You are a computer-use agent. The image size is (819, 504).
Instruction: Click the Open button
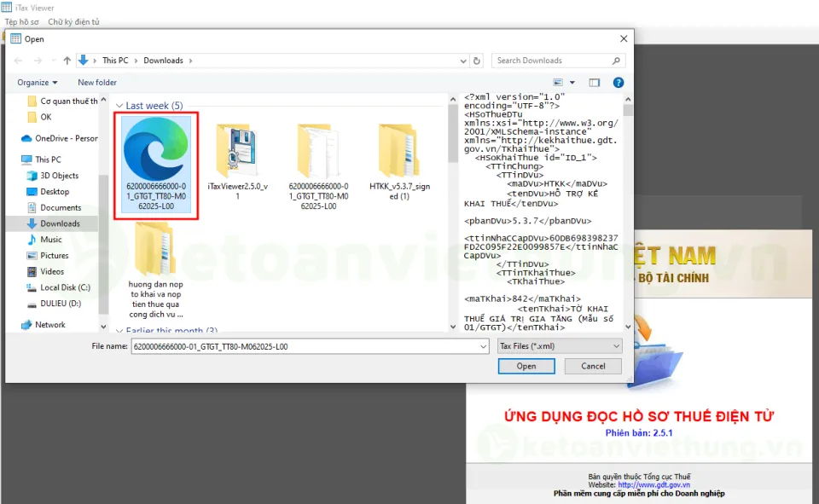pyautogui.click(x=526, y=366)
